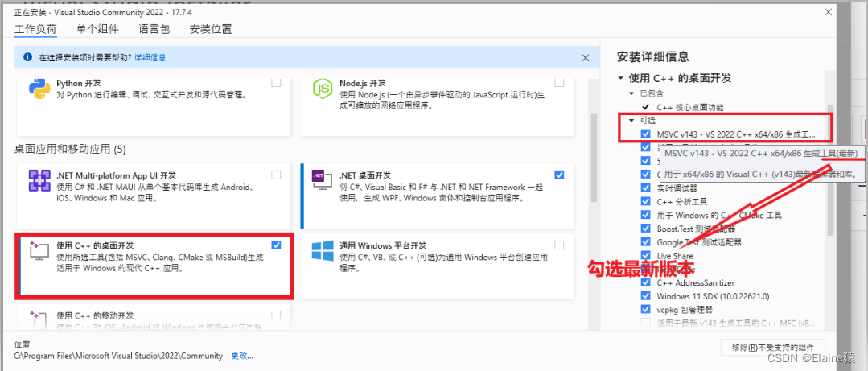The image size is (868, 371).
Task: Toggle the Live Share checkbox
Action: coord(645,255)
